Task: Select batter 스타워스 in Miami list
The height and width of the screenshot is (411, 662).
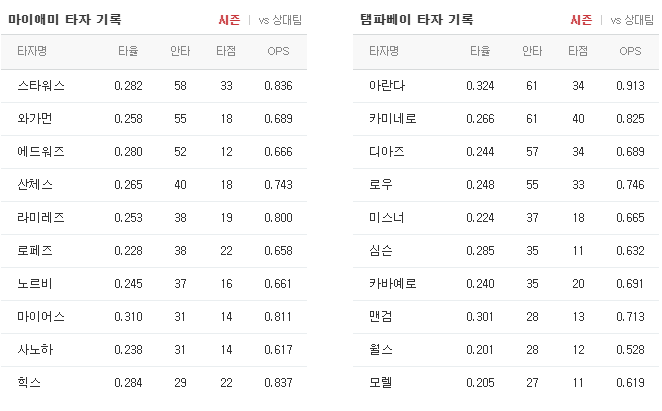Action: (41, 86)
